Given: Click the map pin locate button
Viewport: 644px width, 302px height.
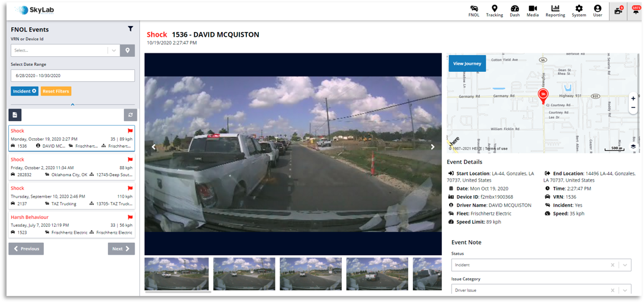Looking at the screenshot, I should [x=127, y=50].
